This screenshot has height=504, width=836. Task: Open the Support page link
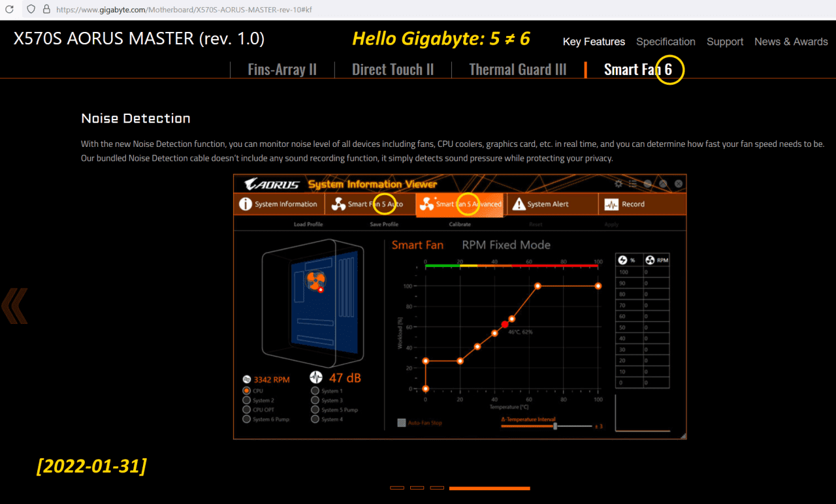click(x=725, y=41)
